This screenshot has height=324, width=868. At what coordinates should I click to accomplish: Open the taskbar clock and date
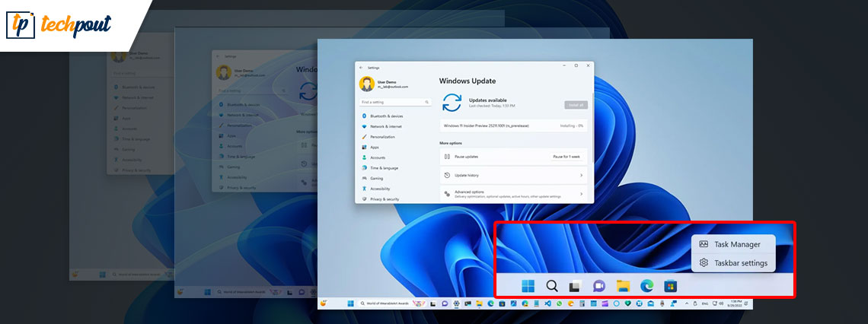736,303
